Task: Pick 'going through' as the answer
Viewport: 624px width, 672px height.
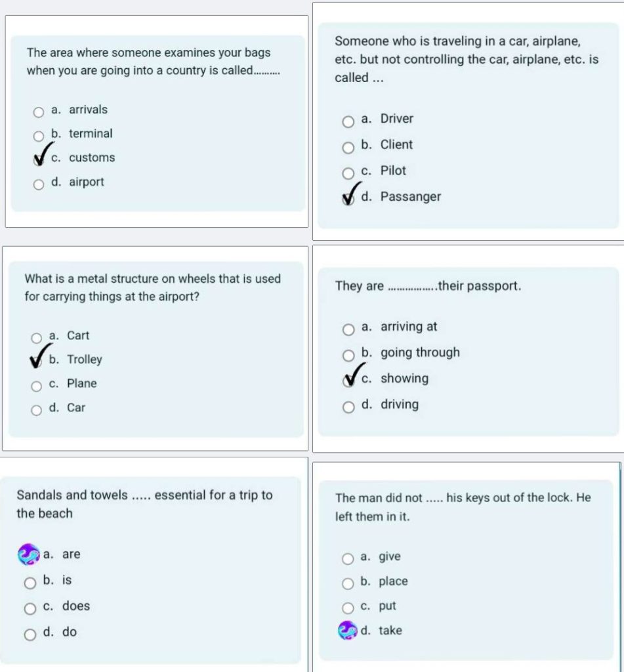Action: 348,355
